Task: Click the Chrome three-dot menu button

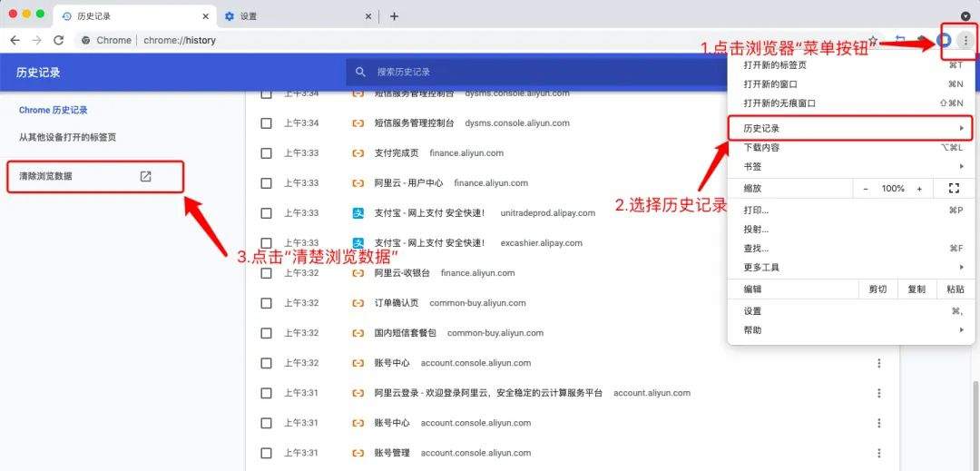Action: coord(966,40)
